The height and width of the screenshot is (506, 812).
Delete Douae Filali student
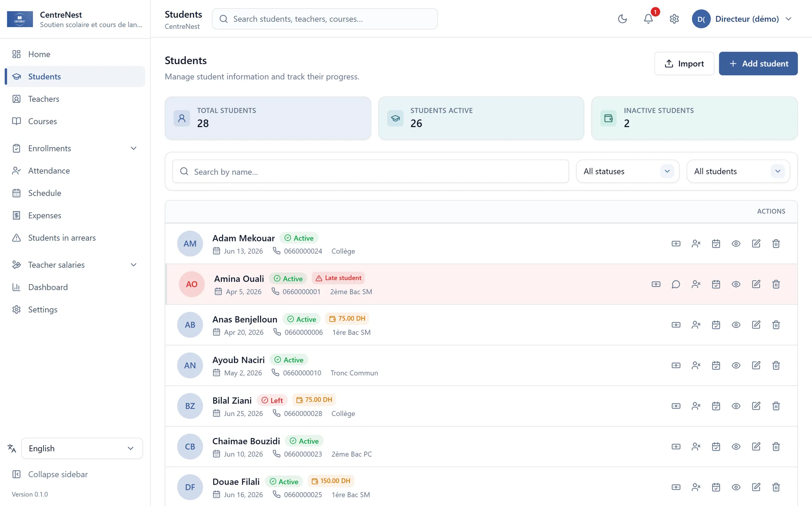point(776,487)
